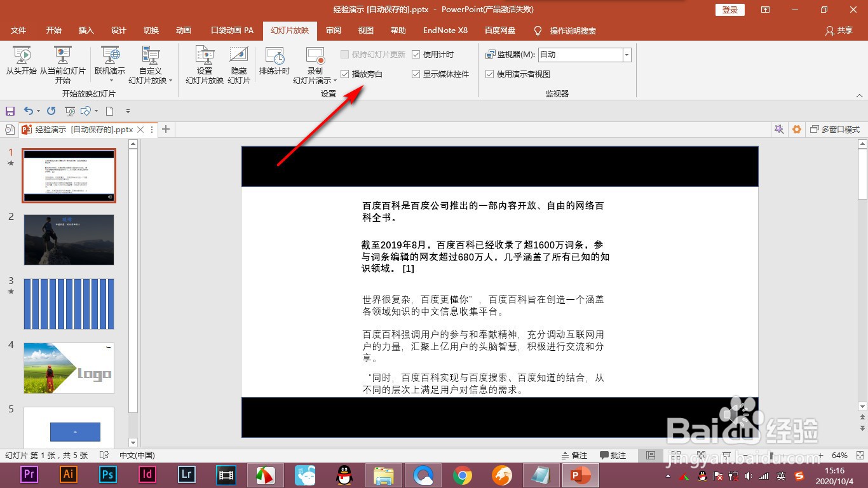Open Photoshop from the taskbar
This screenshot has width=868, height=488.
108,474
